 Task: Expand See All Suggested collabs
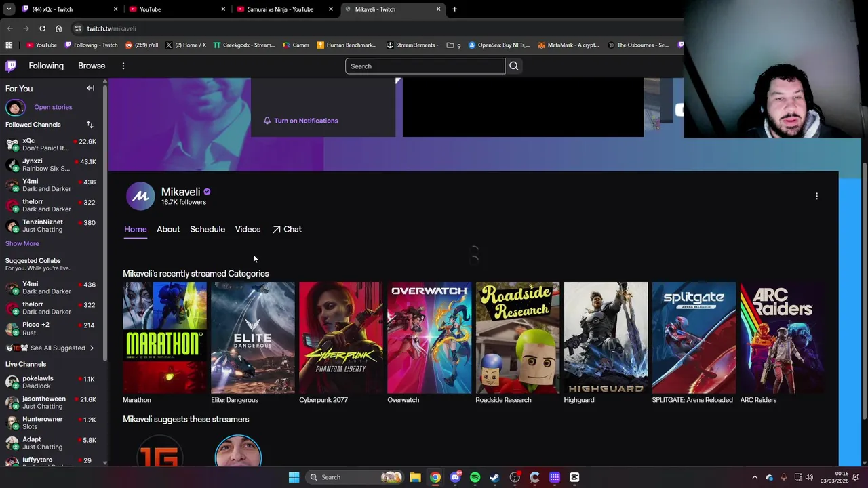52,348
